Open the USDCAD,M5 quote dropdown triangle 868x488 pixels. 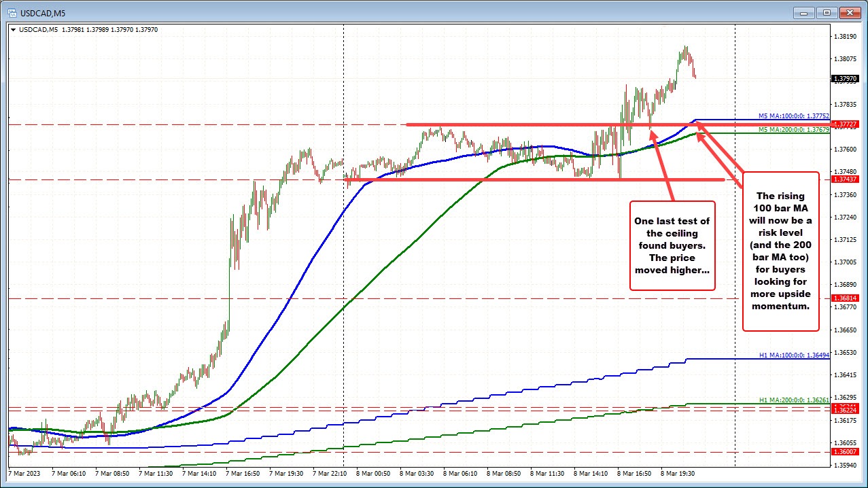tap(13, 29)
